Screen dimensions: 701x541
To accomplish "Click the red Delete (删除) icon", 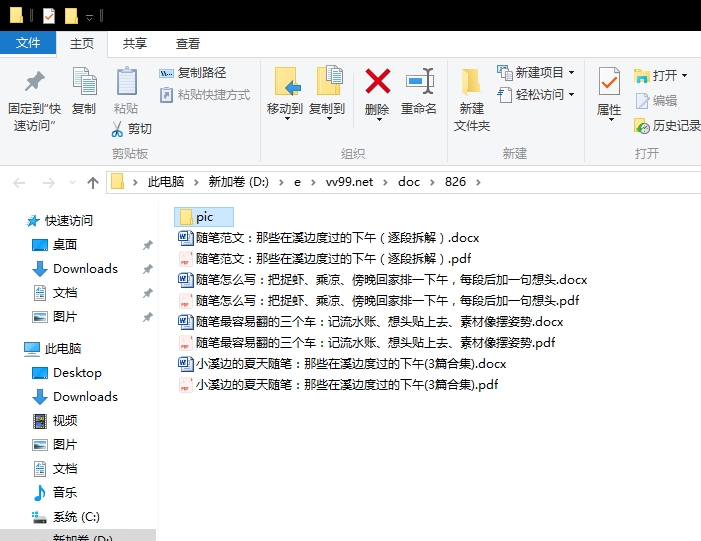I will [378, 81].
